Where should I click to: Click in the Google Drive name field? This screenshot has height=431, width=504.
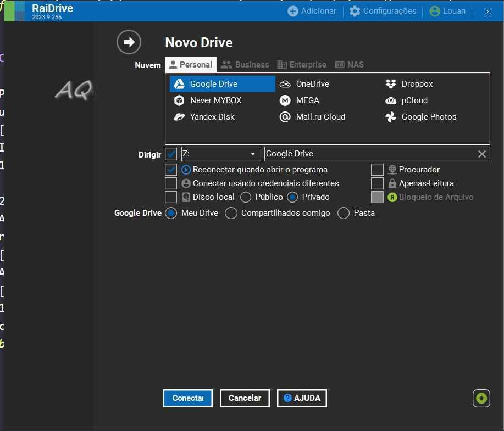click(x=368, y=154)
